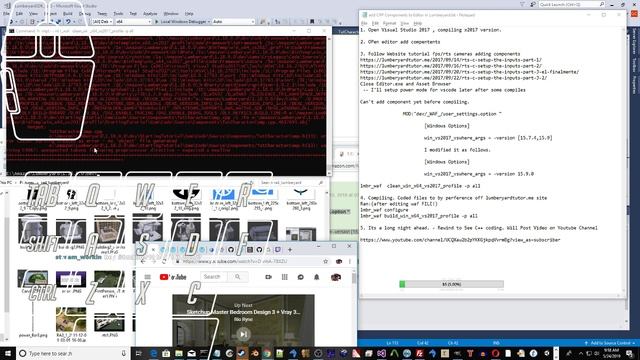Open the x64 platform dropdown

(133, 22)
